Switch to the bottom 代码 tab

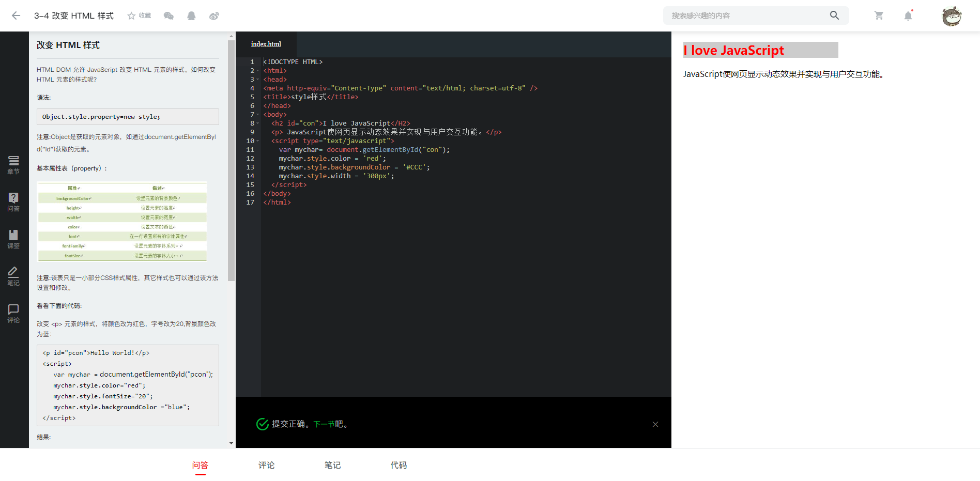click(399, 465)
